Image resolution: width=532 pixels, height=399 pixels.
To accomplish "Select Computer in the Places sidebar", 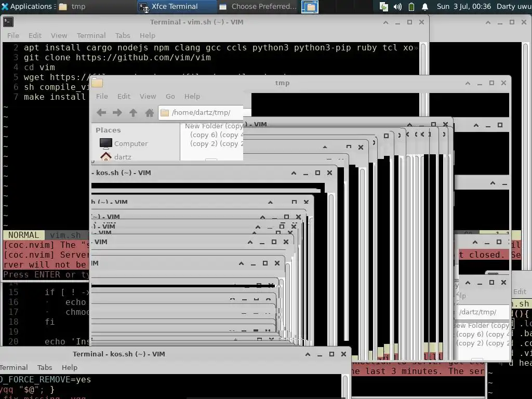I will (124, 143).
